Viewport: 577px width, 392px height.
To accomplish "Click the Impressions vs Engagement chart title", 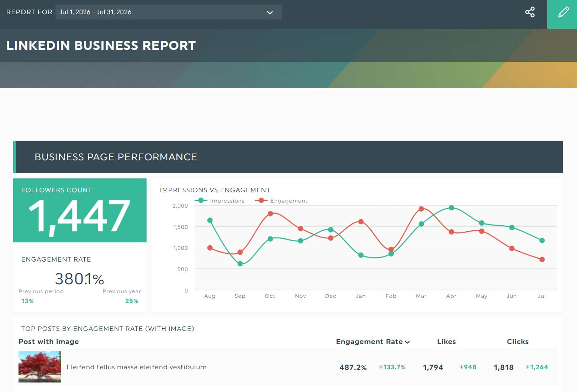I will (215, 190).
